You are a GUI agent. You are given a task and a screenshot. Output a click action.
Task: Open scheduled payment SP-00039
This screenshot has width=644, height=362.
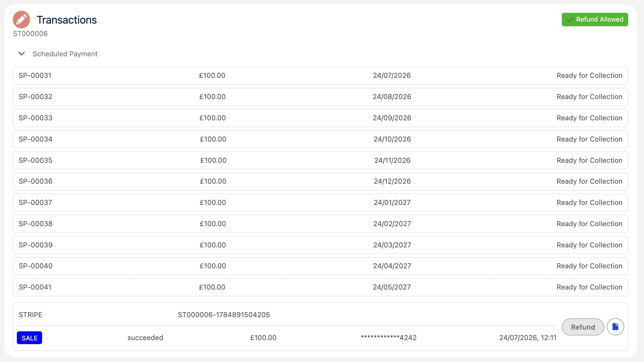(x=320, y=245)
